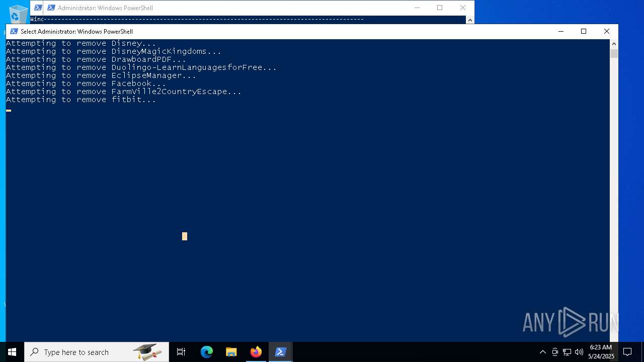
Task: Click the graduation cap search highlight icon
Action: (147, 352)
